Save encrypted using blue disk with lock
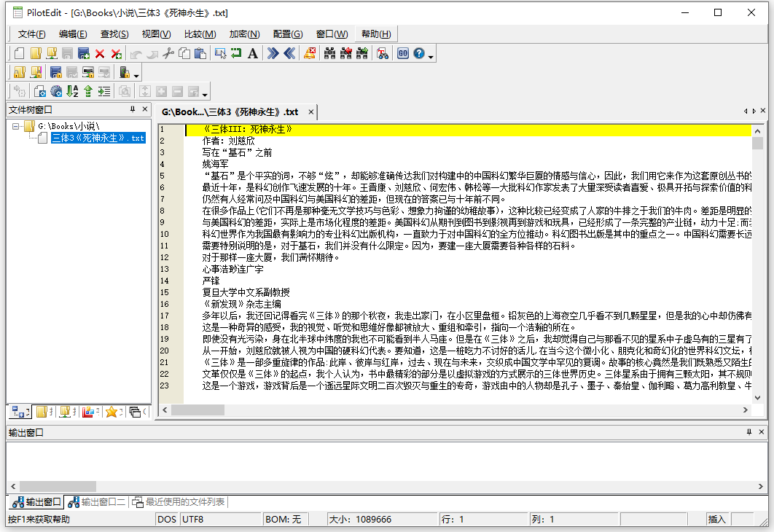774x532 pixels. 56,73
